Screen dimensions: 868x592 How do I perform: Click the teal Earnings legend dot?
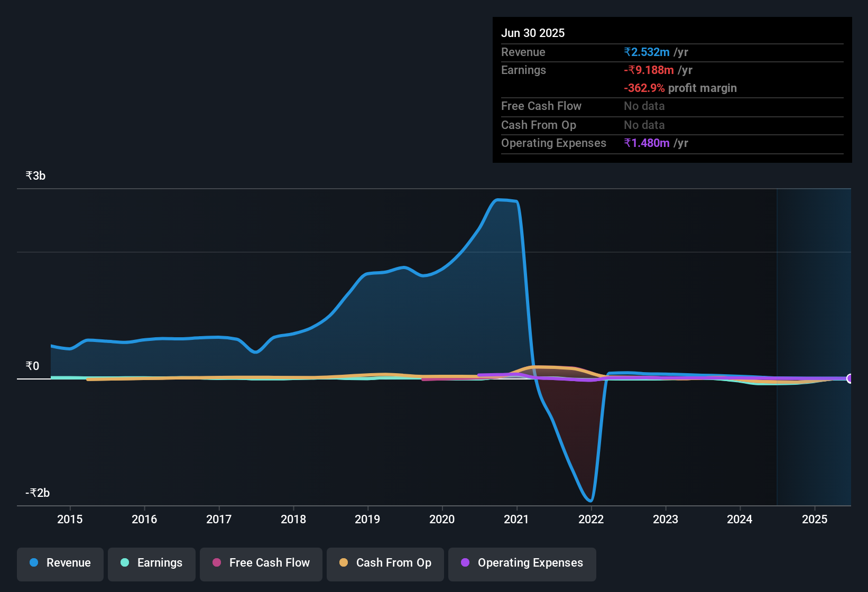pyautogui.click(x=125, y=562)
